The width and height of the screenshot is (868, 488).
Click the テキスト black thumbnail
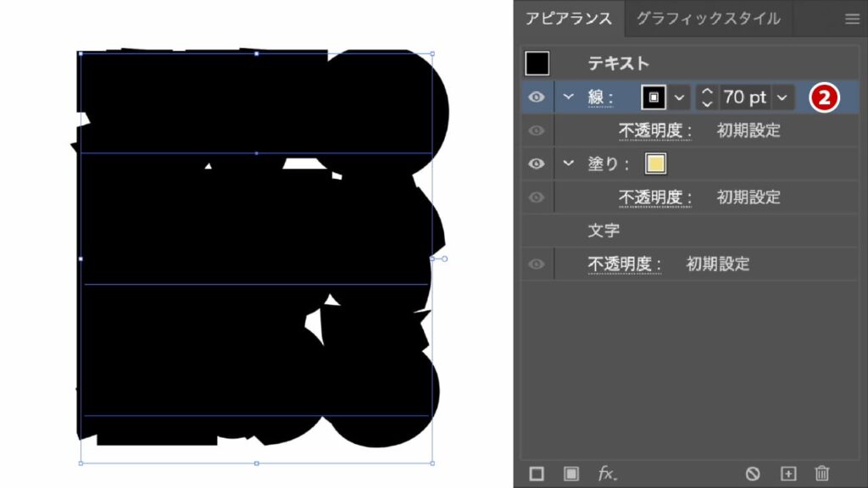click(537, 64)
